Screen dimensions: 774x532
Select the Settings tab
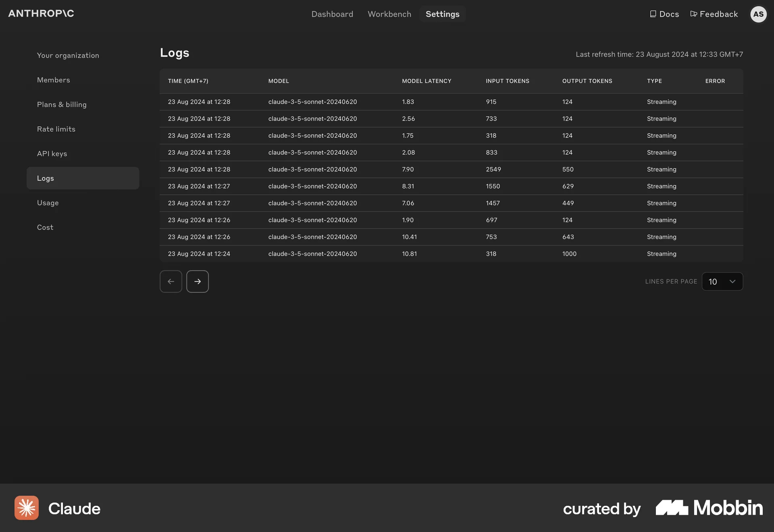(442, 14)
